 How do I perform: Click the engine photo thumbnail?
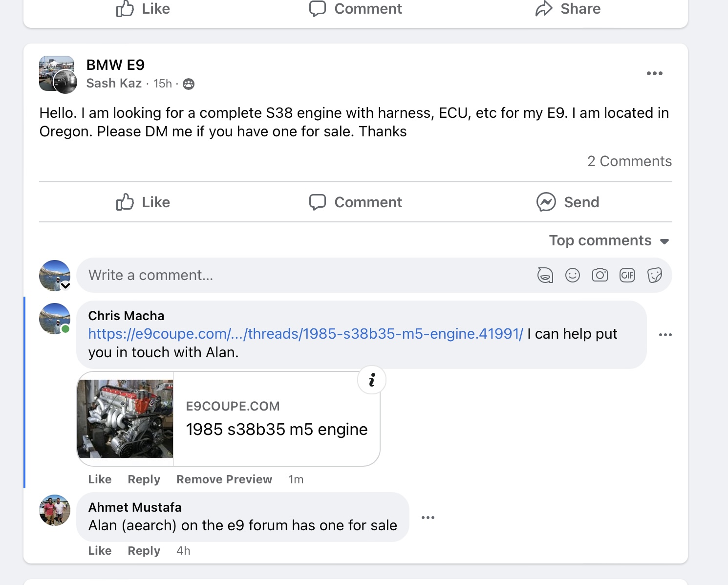pos(125,418)
